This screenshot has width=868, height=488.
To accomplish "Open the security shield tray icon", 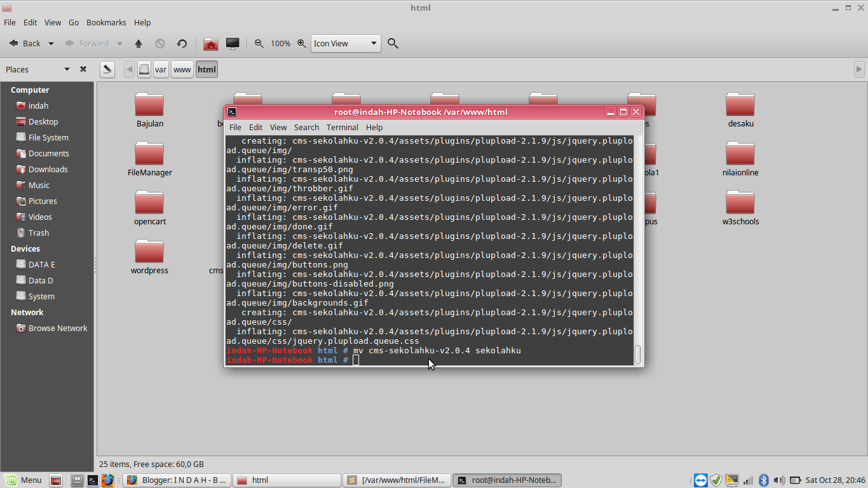I will [716, 480].
